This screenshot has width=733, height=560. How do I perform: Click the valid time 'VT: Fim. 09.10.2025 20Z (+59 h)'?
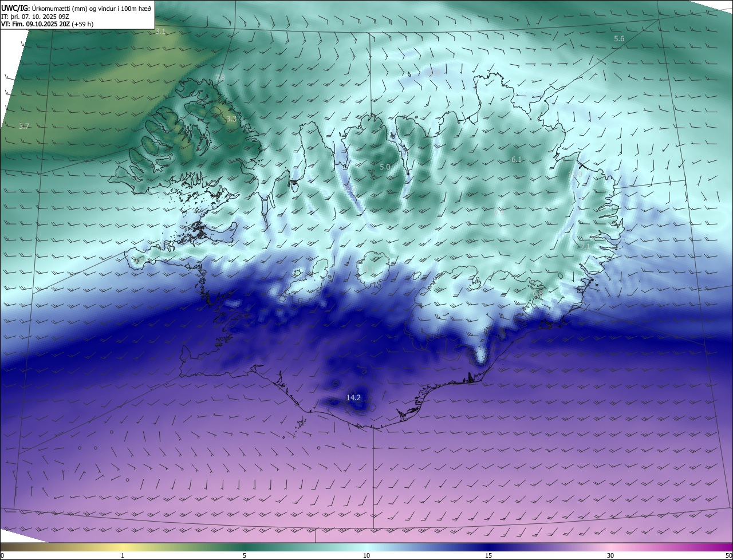(x=48, y=24)
